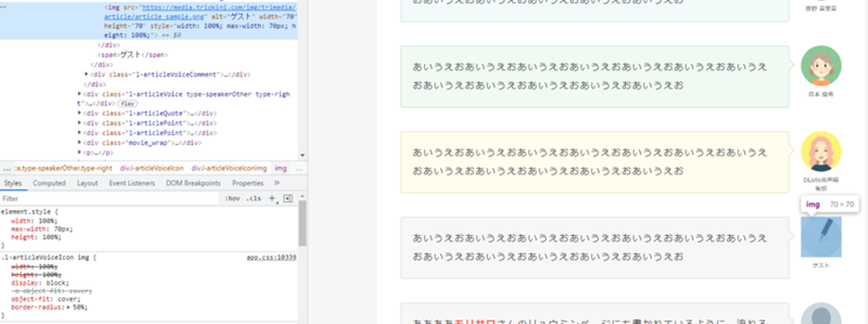Open the Event Listeners tab
This screenshot has height=324, width=868.
pyautogui.click(x=131, y=183)
